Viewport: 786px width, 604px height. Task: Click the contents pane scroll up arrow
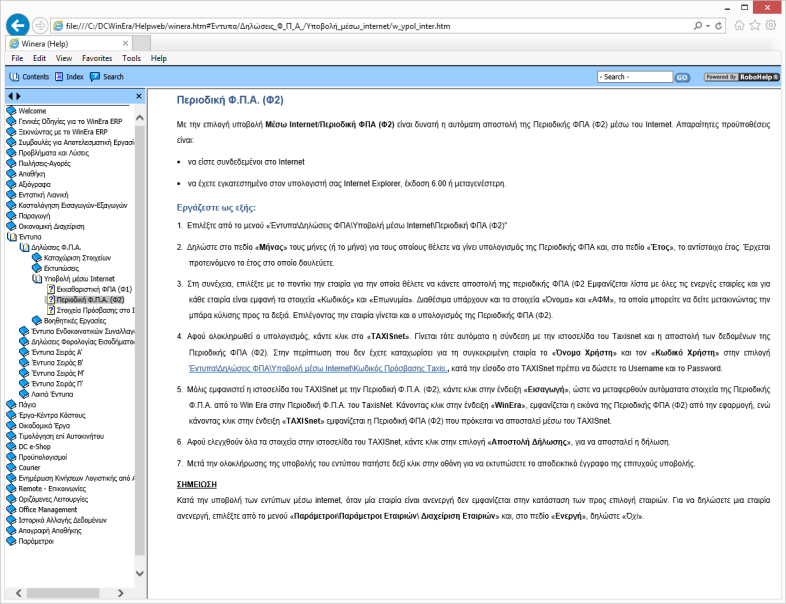[140, 118]
